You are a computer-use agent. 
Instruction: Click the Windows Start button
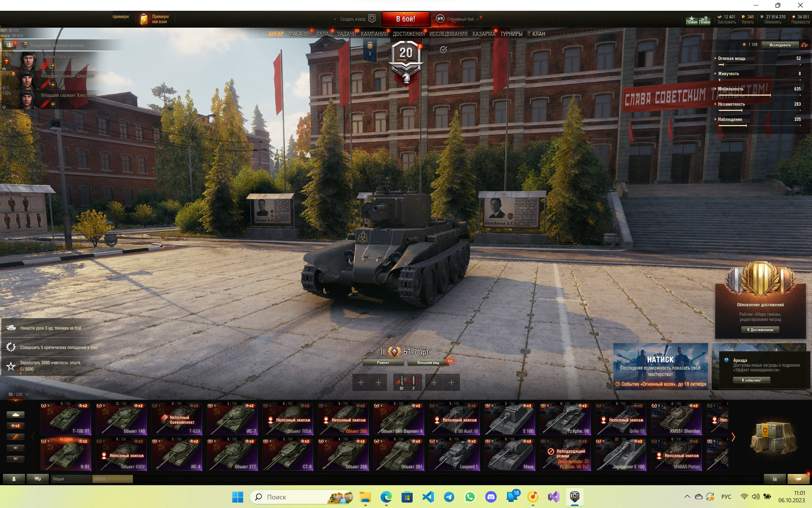(x=238, y=497)
